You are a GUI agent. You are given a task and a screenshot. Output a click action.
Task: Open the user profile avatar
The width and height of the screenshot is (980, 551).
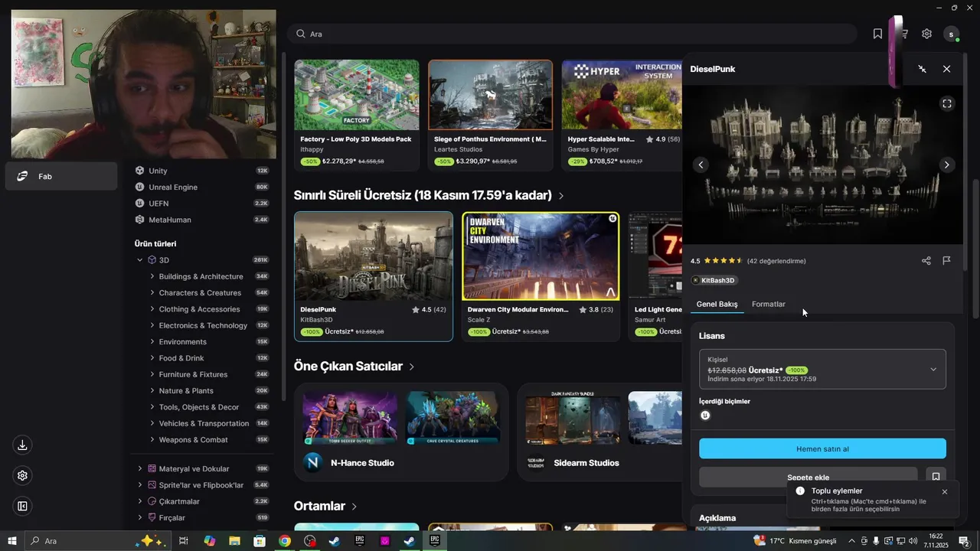pos(952,34)
